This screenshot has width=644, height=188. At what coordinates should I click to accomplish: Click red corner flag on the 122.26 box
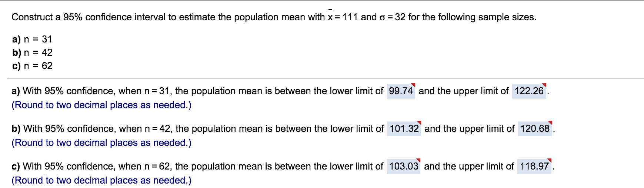coord(545,85)
